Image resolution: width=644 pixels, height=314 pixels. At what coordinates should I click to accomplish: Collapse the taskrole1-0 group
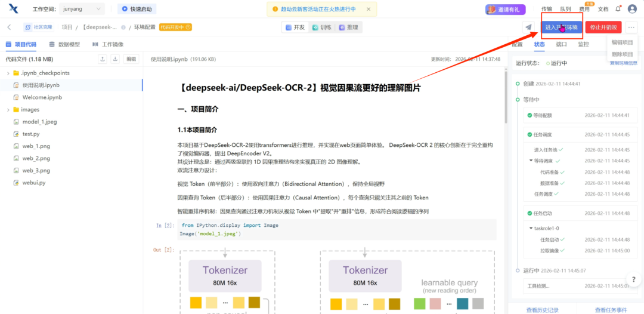click(531, 228)
